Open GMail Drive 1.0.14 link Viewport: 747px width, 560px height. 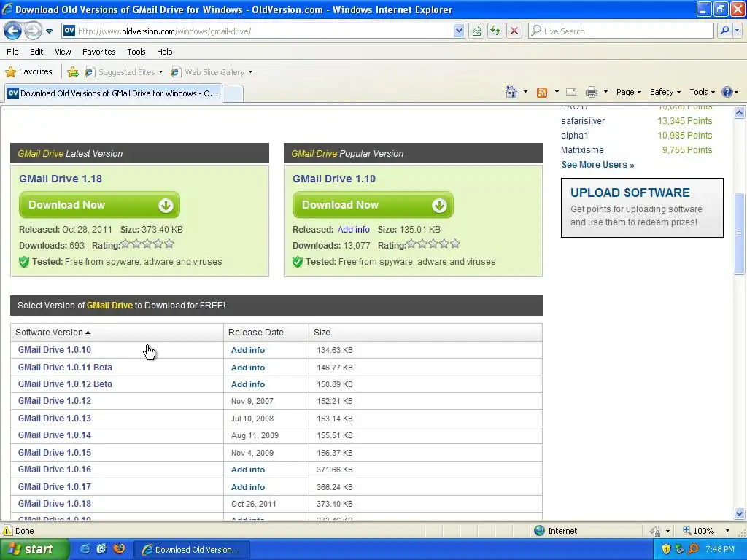[x=54, y=435]
